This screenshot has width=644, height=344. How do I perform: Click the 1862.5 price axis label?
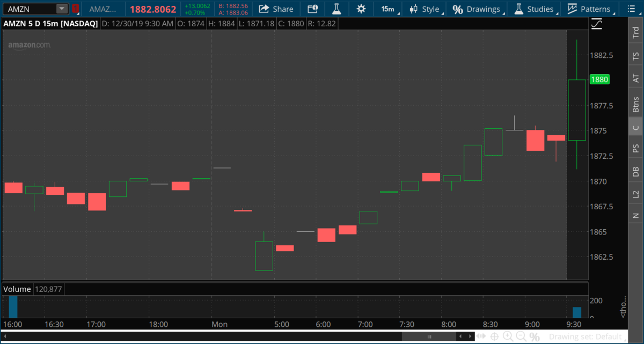tap(601, 257)
